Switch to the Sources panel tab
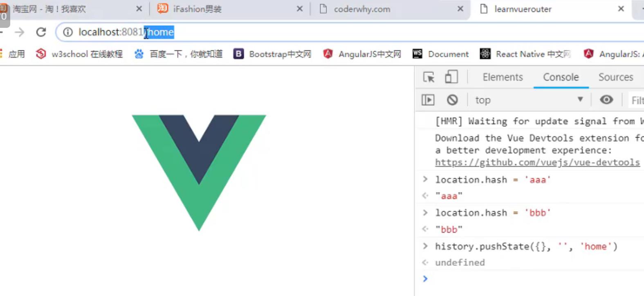Image resolution: width=644 pixels, height=296 pixels. pyautogui.click(x=616, y=77)
